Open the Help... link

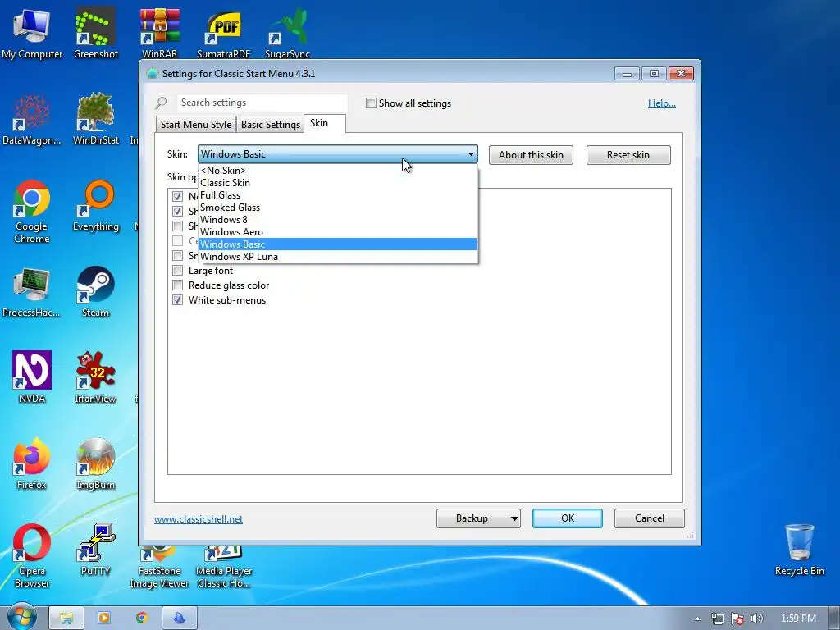point(662,103)
